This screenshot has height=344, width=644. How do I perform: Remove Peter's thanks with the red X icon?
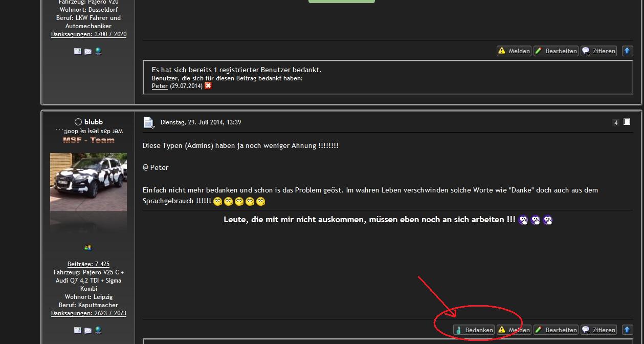pos(208,86)
